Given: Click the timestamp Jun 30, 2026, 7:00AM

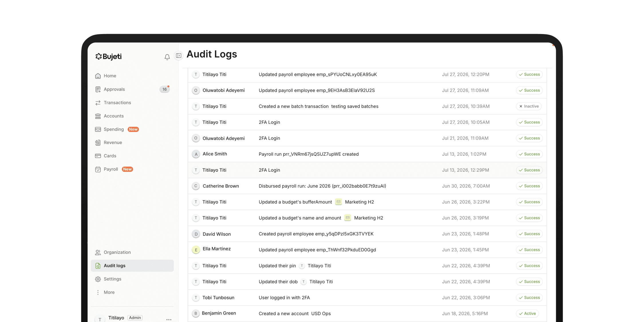Looking at the screenshot, I should coord(466,186).
